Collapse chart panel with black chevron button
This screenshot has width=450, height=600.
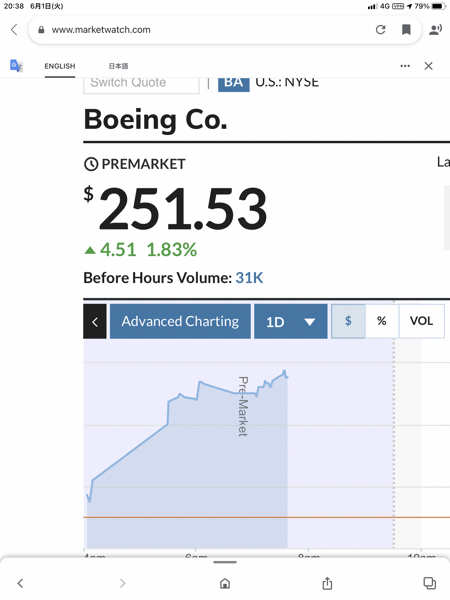[x=95, y=321]
